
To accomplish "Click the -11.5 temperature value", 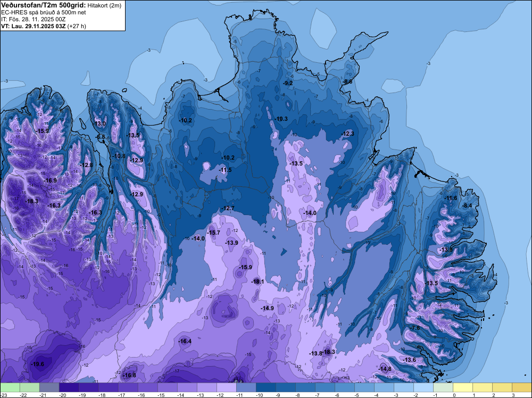I will click(225, 170).
